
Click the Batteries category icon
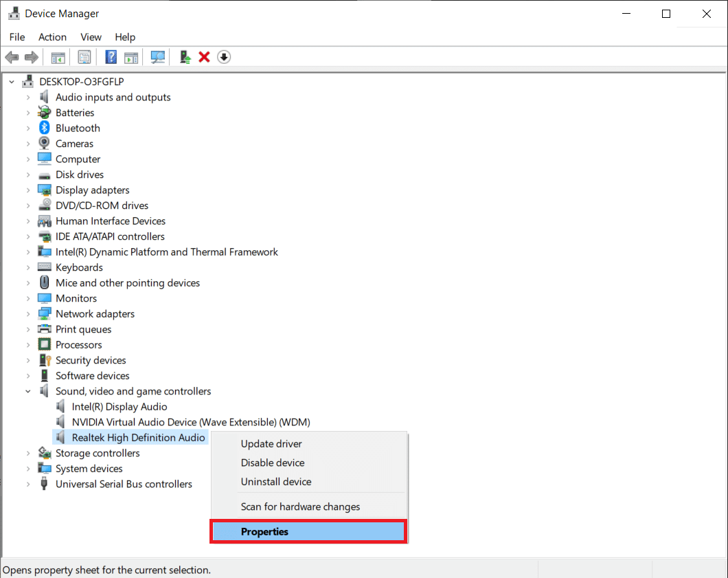45,113
